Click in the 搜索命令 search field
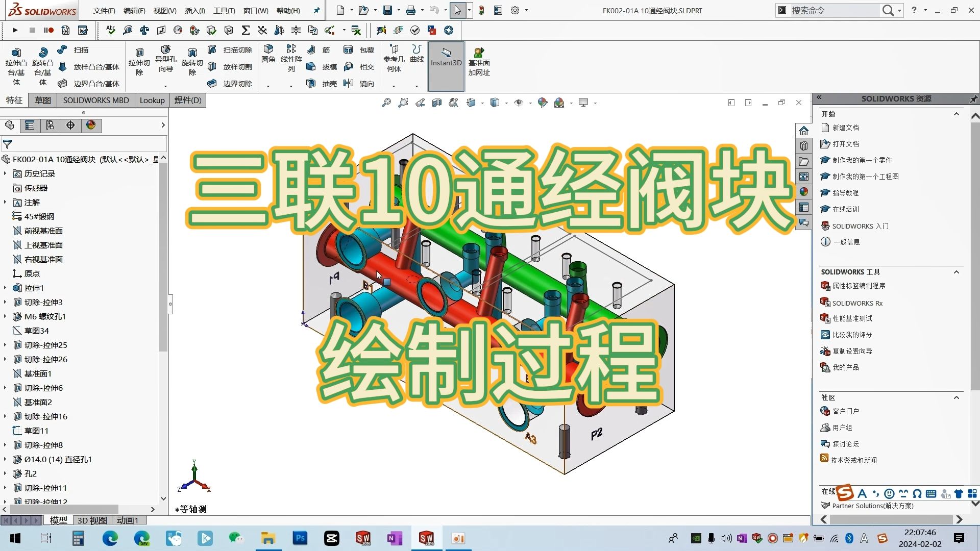Viewport: 980px width, 551px height. (x=834, y=10)
